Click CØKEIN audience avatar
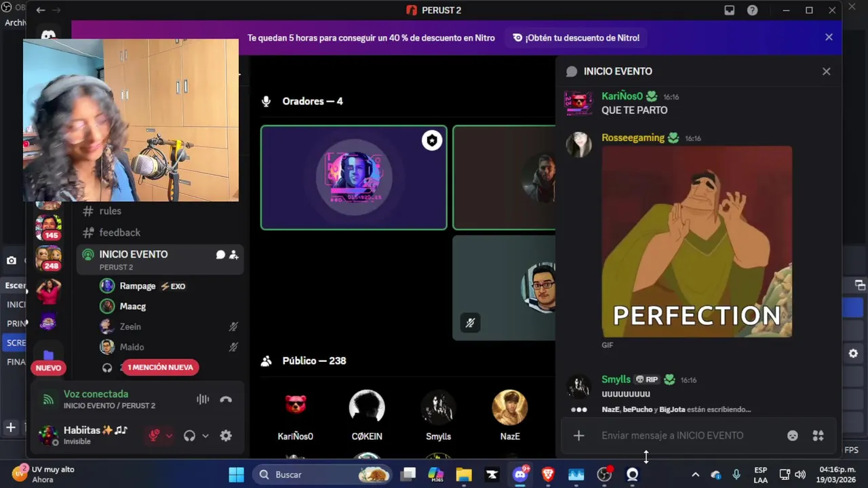This screenshot has height=488, width=868. (x=367, y=407)
